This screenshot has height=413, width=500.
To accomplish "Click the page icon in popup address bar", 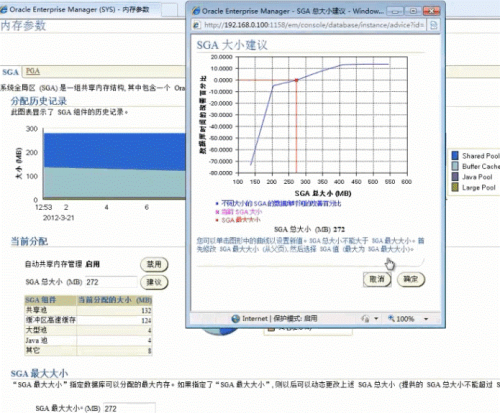I will click(x=197, y=25).
